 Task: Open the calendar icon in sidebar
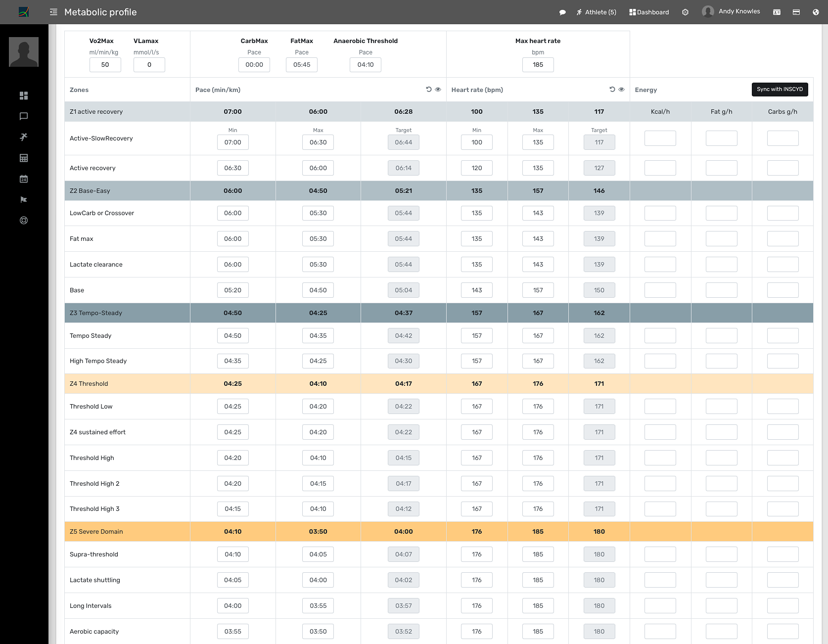[x=24, y=179]
